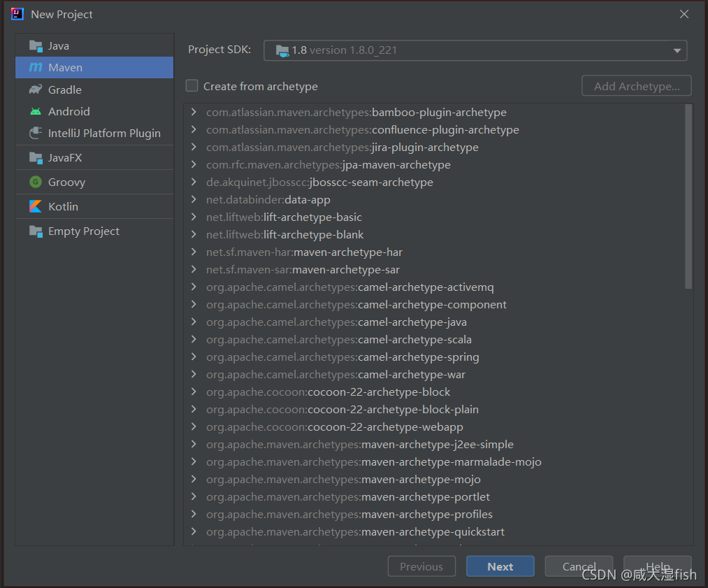The height and width of the screenshot is (588, 708).
Task: Click the Project SDK 1.8 field
Action: tap(475, 50)
